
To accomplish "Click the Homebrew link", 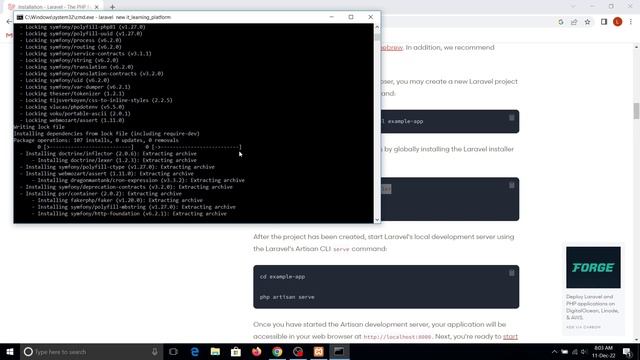I will (391, 47).
